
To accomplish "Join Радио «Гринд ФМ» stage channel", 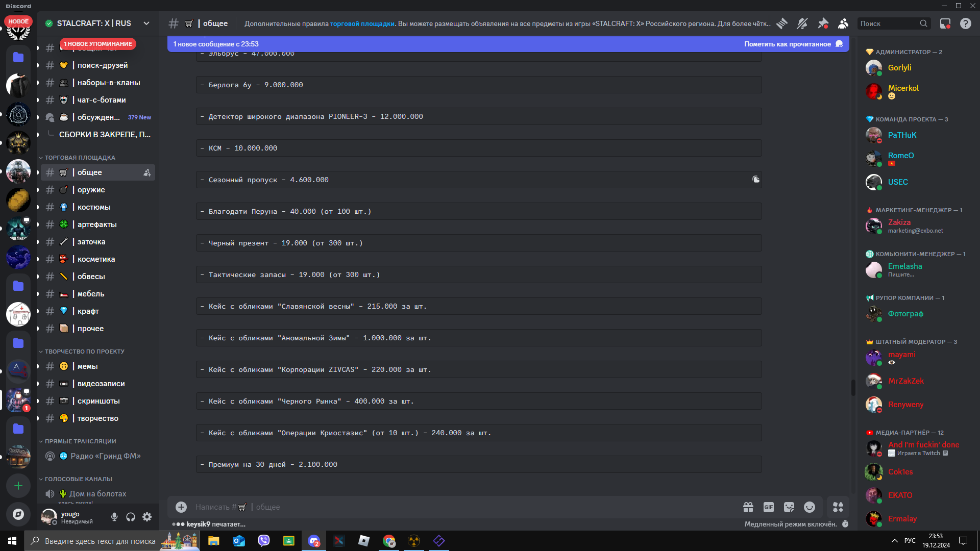I will [98, 456].
